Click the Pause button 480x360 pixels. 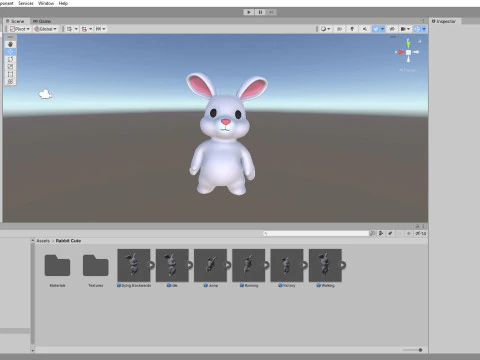[260, 12]
